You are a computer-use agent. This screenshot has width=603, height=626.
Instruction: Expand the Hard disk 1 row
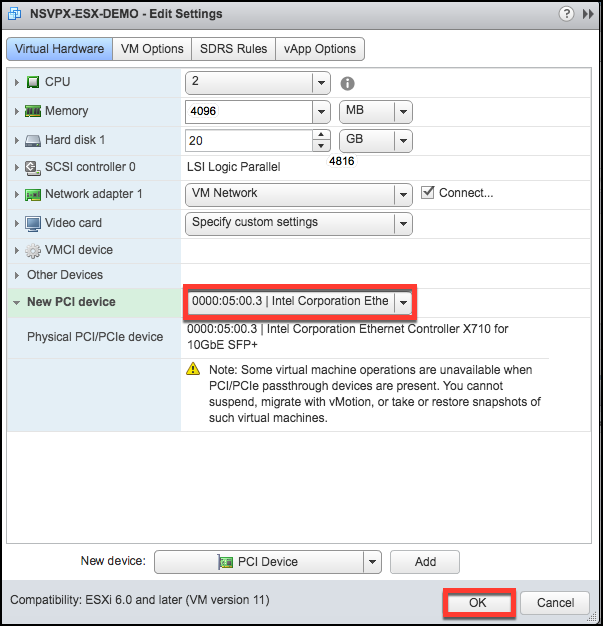click(x=16, y=141)
